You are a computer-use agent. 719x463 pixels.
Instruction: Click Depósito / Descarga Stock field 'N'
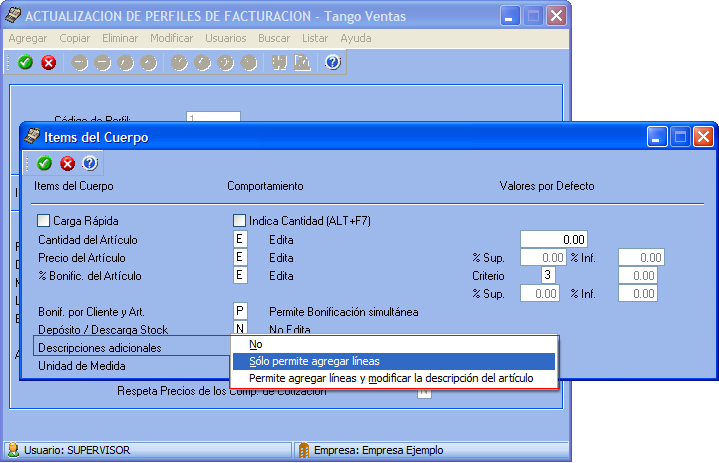pos(240,328)
